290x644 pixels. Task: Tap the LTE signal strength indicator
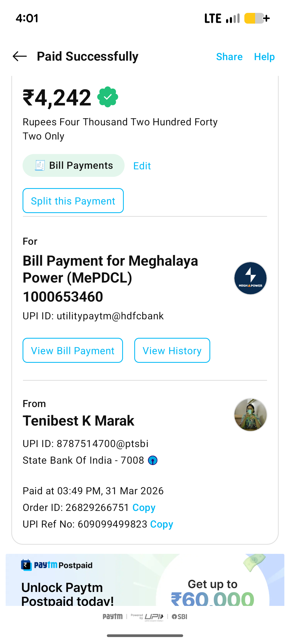tap(233, 18)
